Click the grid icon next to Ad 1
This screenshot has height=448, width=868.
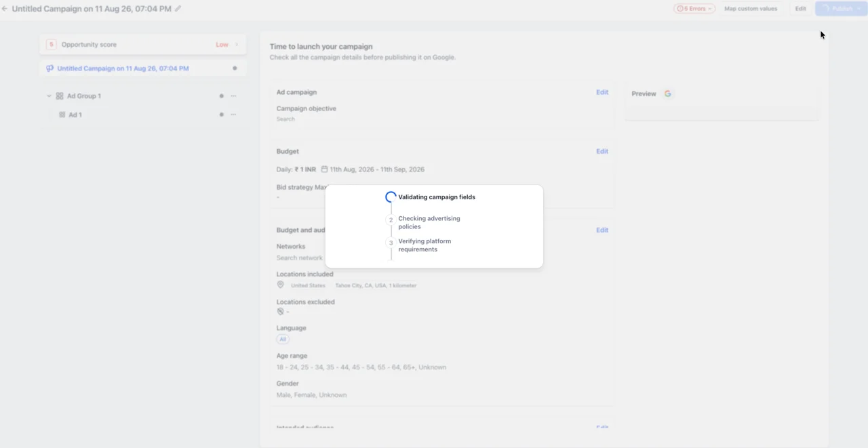62,115
